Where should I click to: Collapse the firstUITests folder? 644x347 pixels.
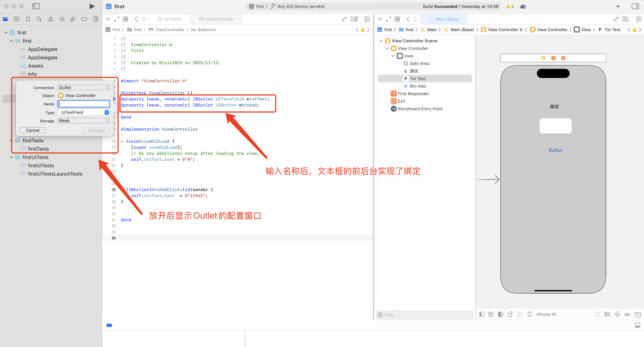(11, 157)
